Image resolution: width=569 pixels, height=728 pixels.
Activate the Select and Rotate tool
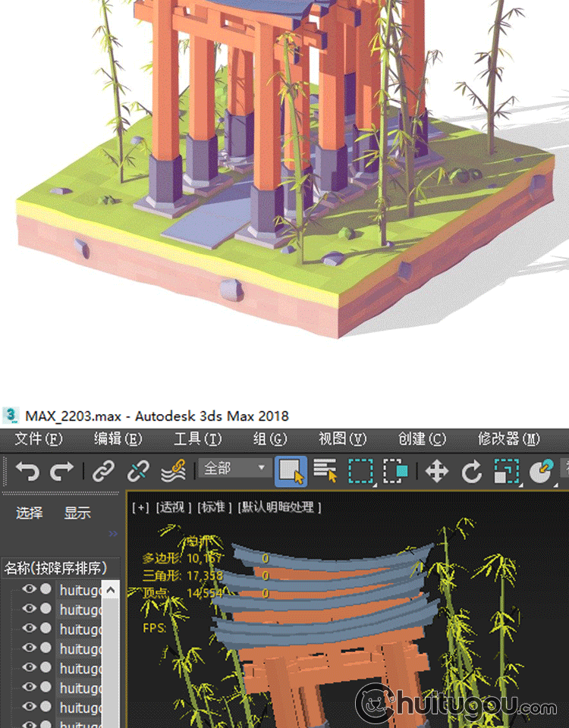472,472
